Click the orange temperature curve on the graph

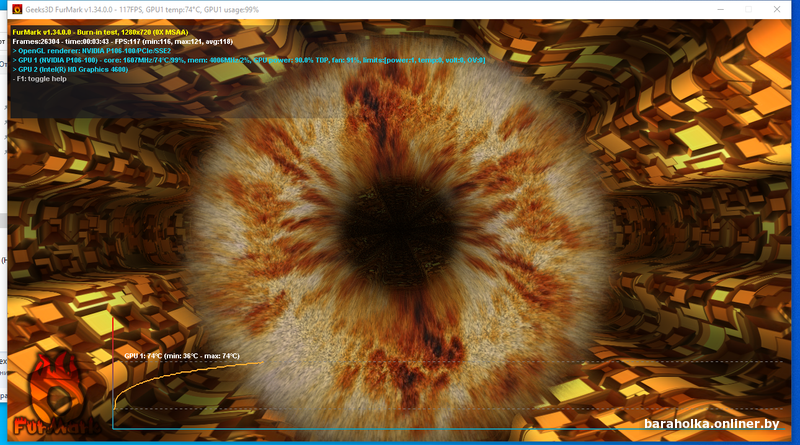[200, 370]
